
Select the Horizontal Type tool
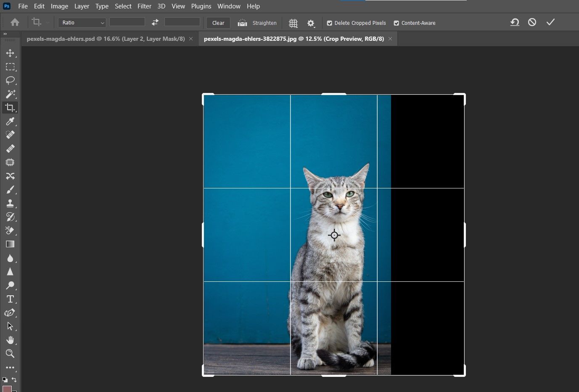pos(10,299)
